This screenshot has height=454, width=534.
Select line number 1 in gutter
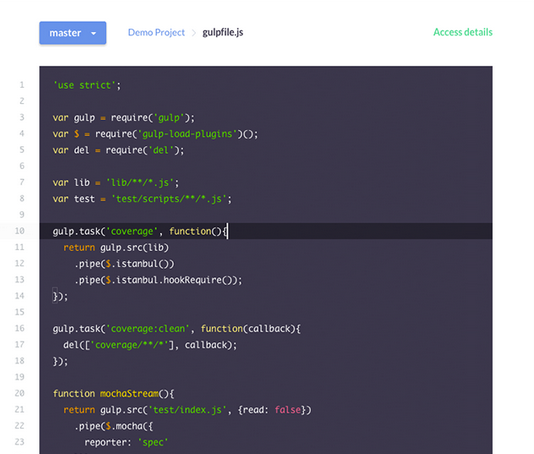pos(22,85)
